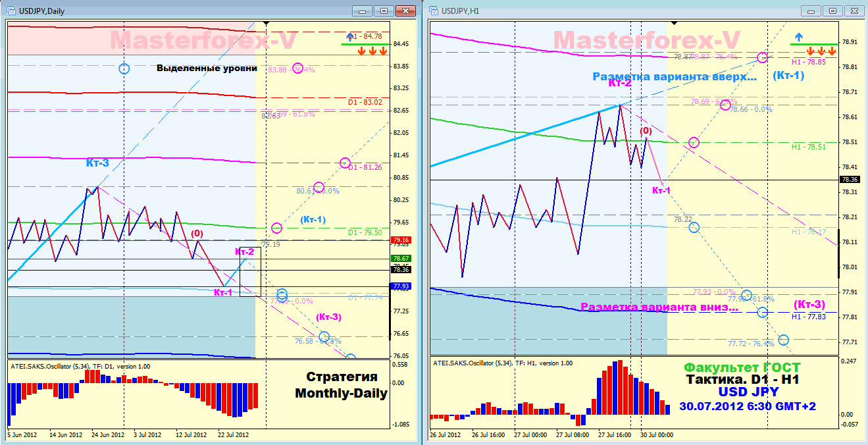The image size is (868, 445).
Task: Select the 'D1 - 84.78' level label
Action: (365, 36)
